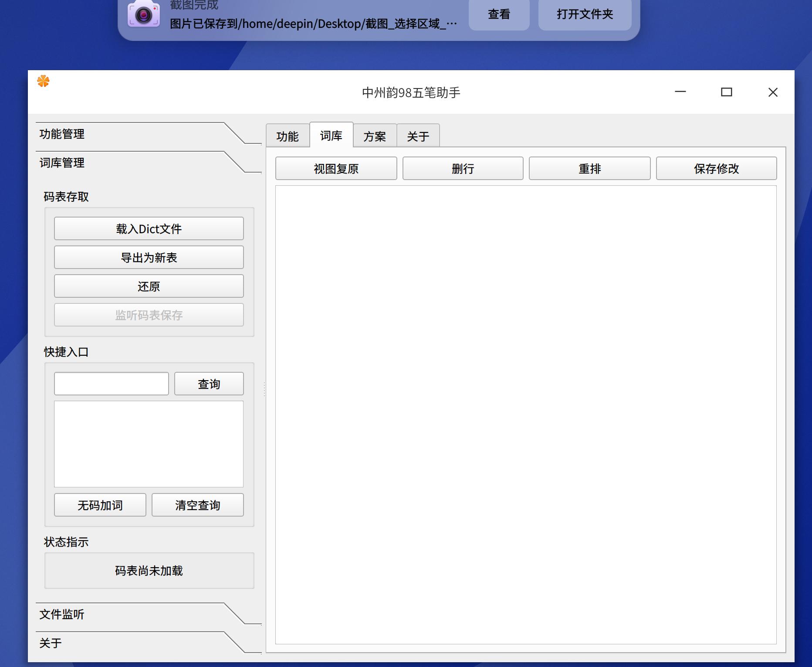Image resolution: width=812 pixels, height=667 pixels.
Task: Click the query input field under 快捷入口
Action: pyautogui.click(x=111, y=384)
